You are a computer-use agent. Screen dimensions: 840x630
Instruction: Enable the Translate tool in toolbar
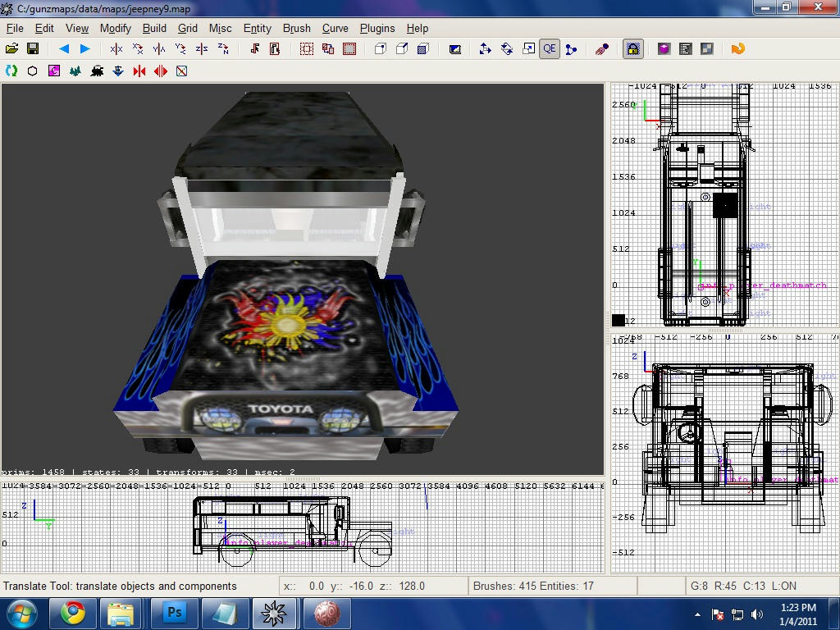click(x=485, y=49)
